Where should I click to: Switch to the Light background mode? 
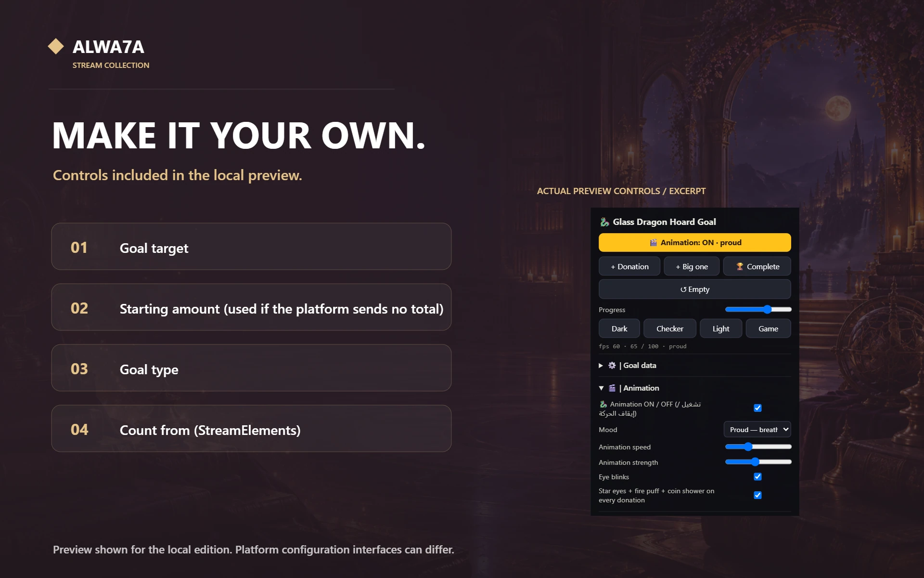click(720, 328)
